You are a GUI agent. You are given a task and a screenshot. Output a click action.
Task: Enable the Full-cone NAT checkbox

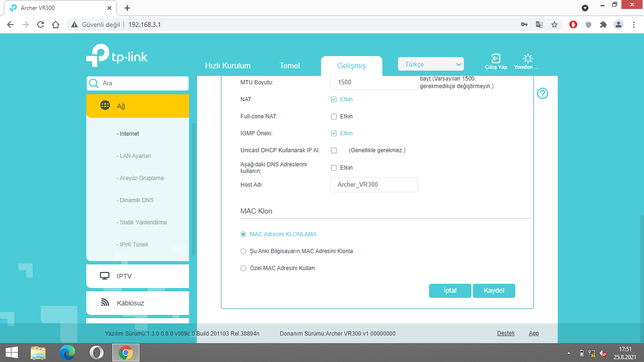(x=334, y=116)
